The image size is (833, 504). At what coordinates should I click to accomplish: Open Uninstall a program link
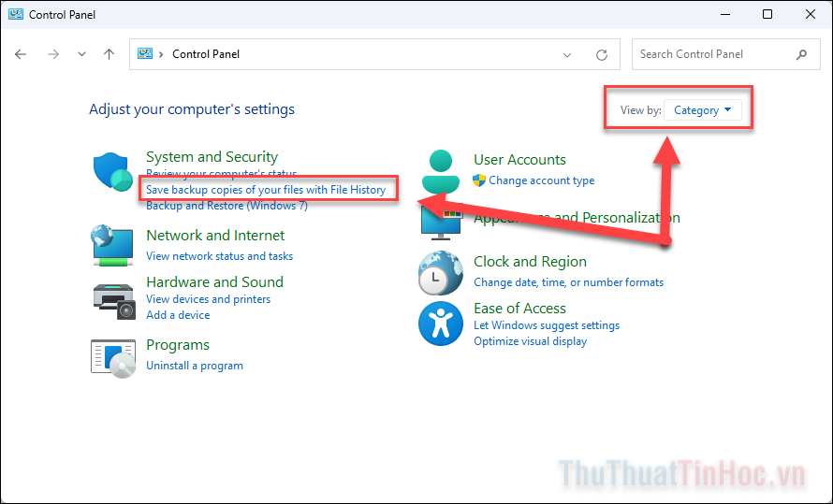pyautogui.click(x=195, y=366)
